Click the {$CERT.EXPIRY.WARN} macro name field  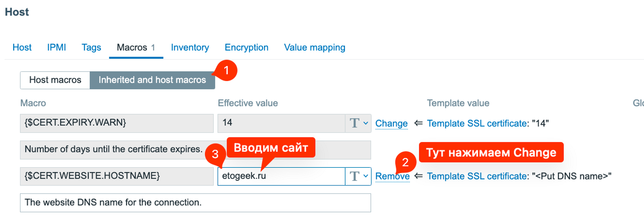(117, 123)
